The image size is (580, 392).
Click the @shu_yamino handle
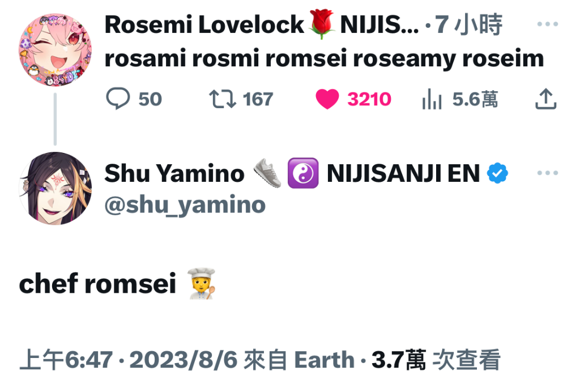pos(185,205)
